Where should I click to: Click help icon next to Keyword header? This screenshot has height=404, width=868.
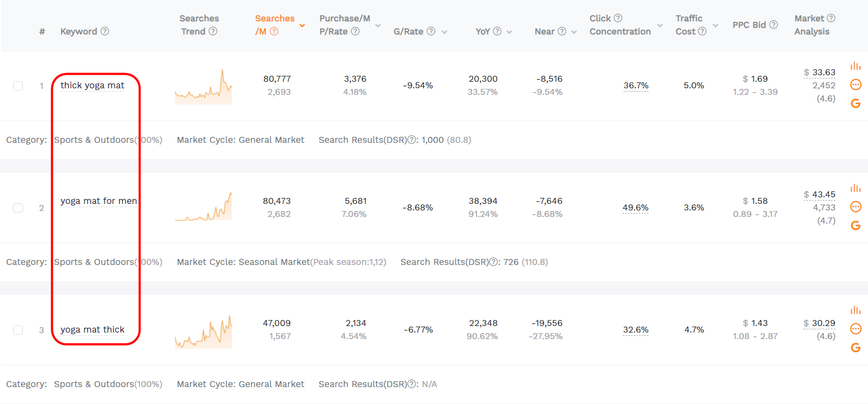(105, 31)
